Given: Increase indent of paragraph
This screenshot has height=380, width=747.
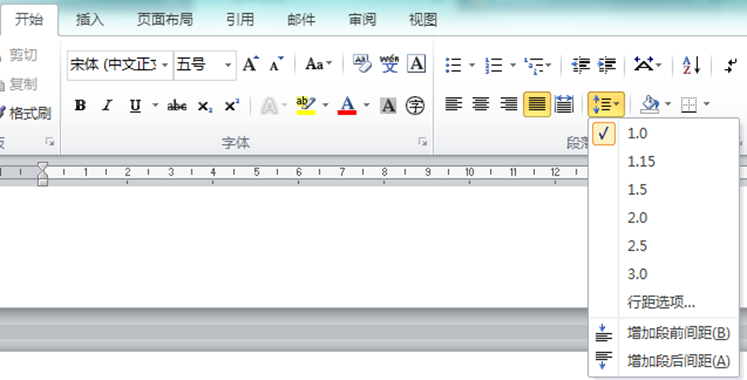Looking at the screenshot, I should pyautogui.click(x=607, y=64).
